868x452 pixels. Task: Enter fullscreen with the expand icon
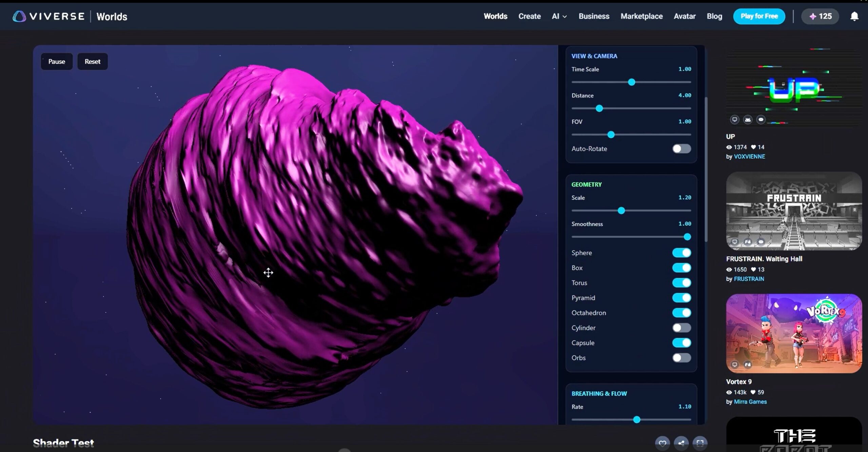(700, 443)
